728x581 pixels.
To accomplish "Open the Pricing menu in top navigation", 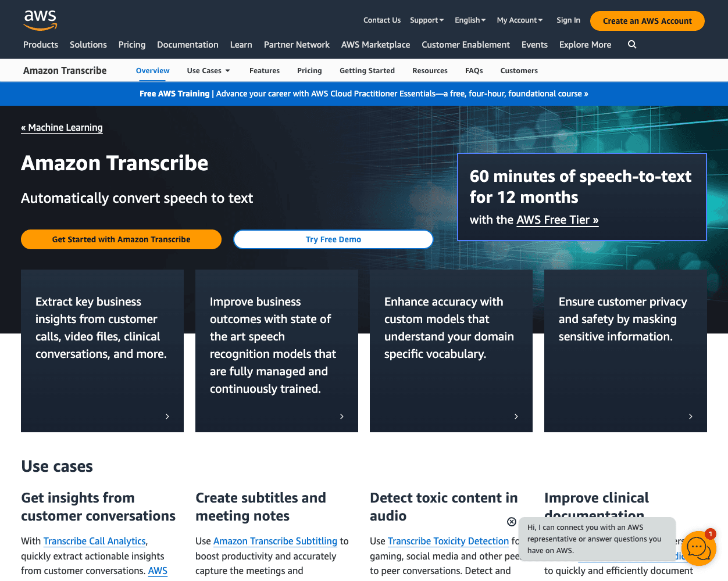I will 132,45.
